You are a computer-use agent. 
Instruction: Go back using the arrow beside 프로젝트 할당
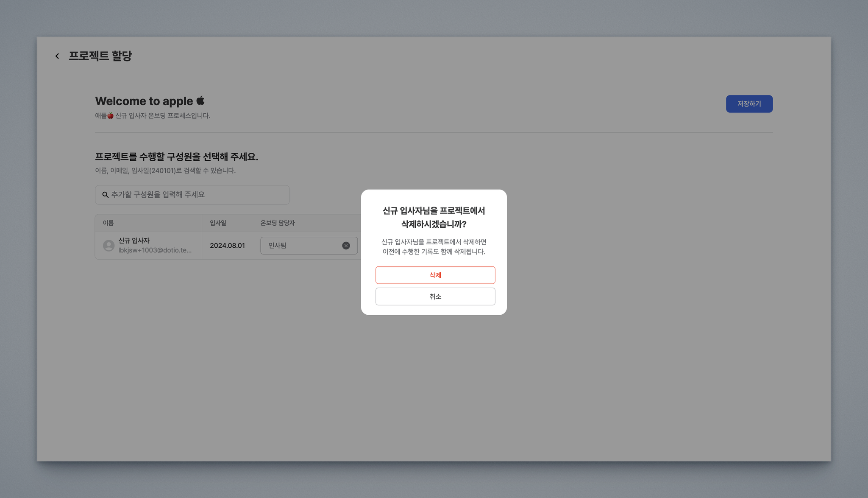pyautogui.click(x=57, y=56)
